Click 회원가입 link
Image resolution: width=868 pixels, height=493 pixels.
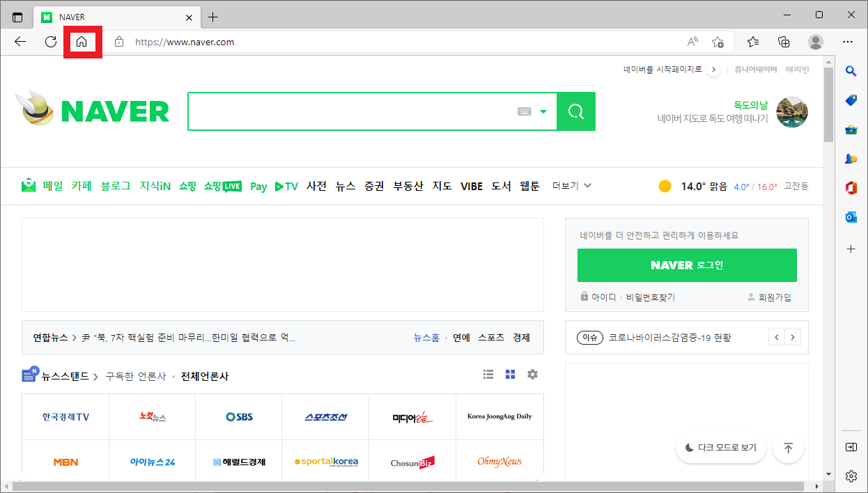[x=769, y=297]
